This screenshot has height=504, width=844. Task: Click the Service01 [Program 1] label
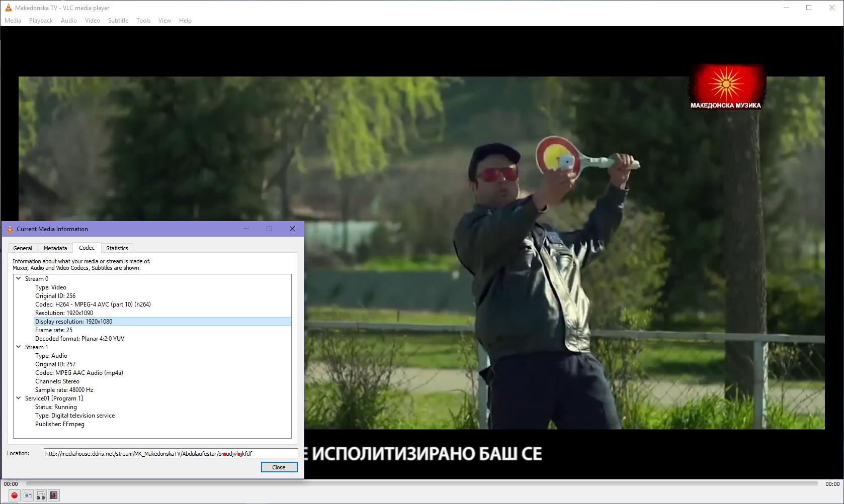pyautogui.click(x=54, y=398)
